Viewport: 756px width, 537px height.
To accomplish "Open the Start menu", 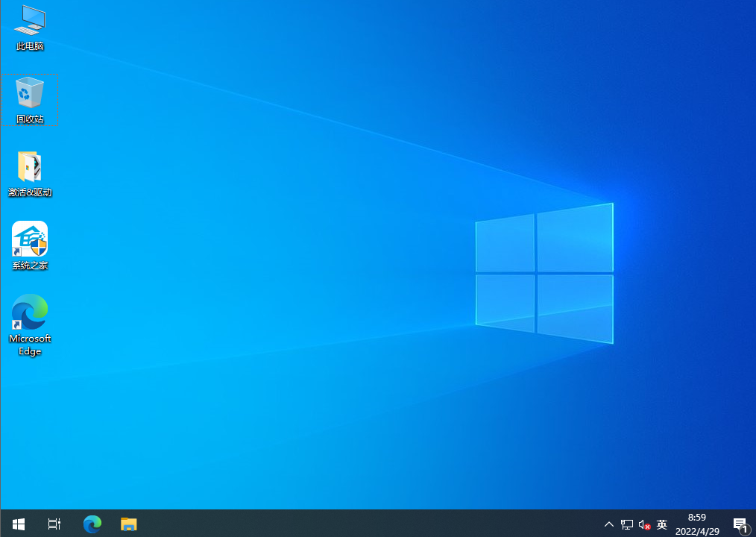I will [x=18, y=524].
